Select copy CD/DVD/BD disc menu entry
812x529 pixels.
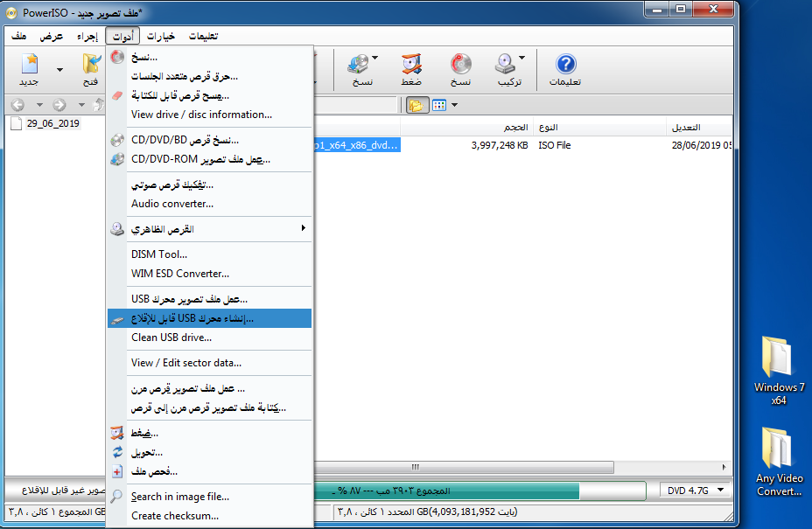(209, 140)
